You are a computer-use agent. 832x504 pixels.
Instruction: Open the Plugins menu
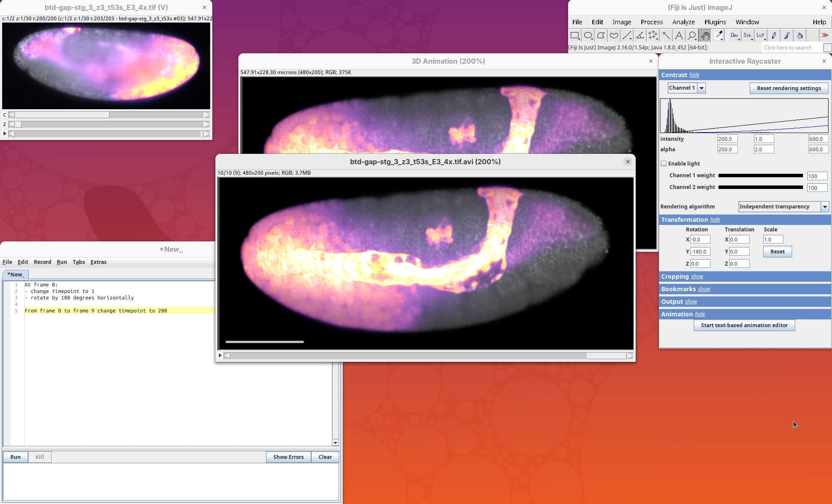tap(715, 22)
